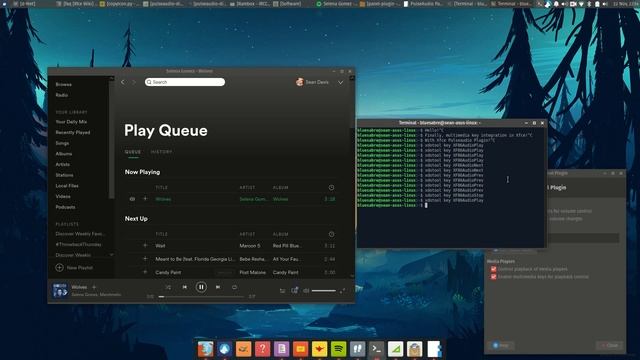Save Wolves with plus icon in player bar

pyautogui.click(x=94, y=287)
